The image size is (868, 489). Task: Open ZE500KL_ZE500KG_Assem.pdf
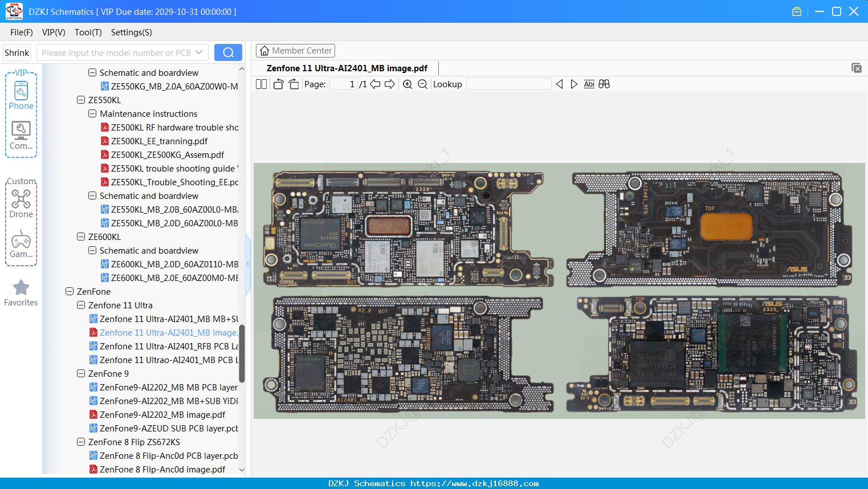(x=162, y=154)
